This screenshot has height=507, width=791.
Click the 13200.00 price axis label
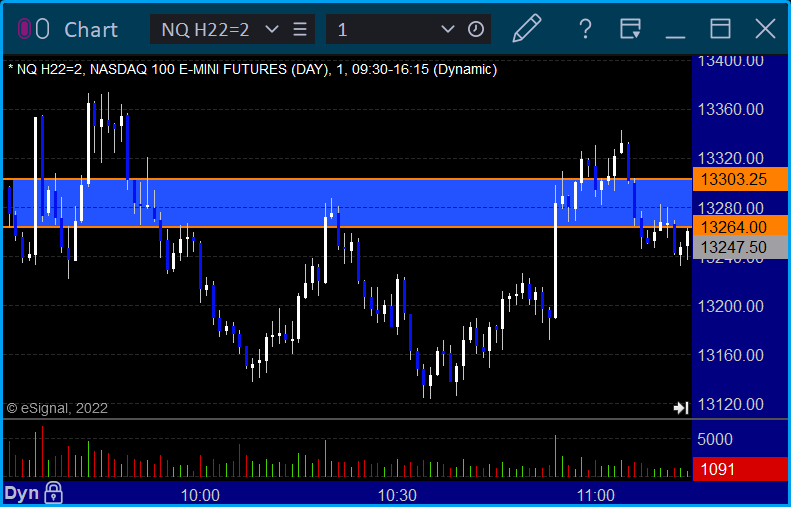point(730,306)
